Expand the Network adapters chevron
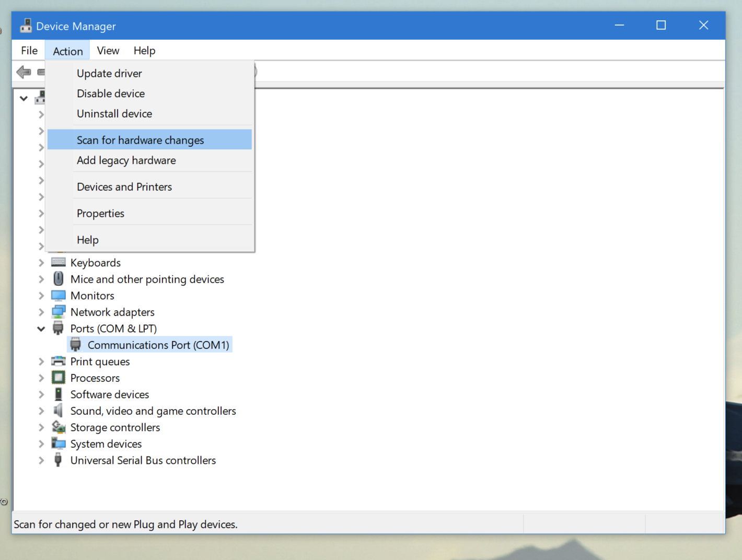This screenshot has width=742, height=560. click(x=41, y=312)
